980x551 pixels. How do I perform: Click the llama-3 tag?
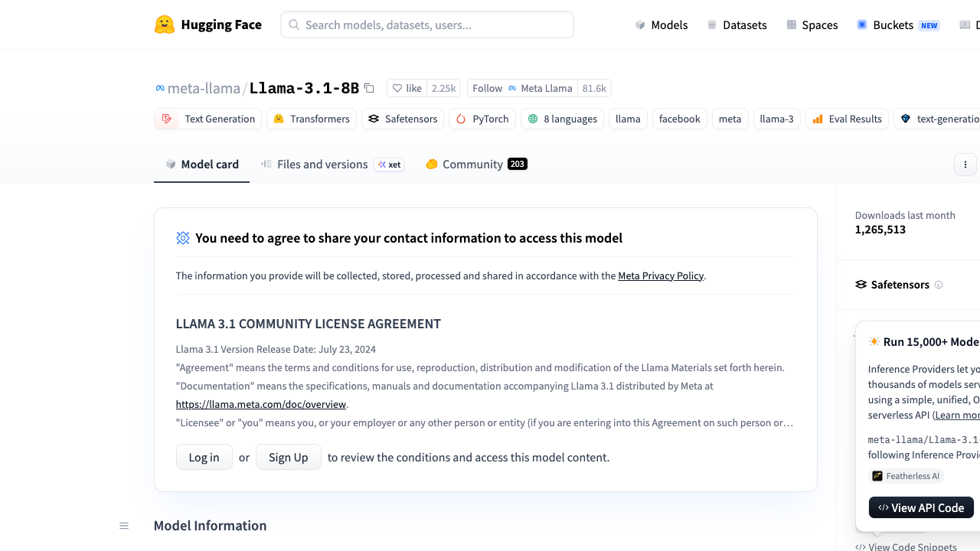tap(777, 119)
